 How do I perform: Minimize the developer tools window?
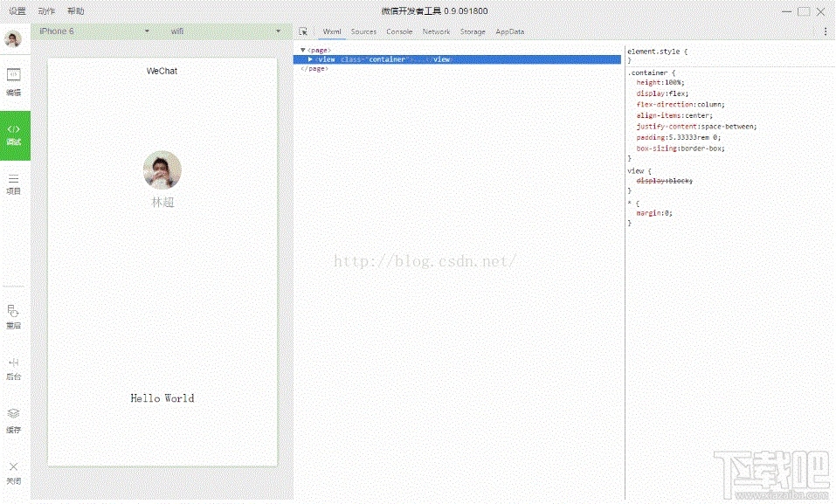[x=786, y=11]
